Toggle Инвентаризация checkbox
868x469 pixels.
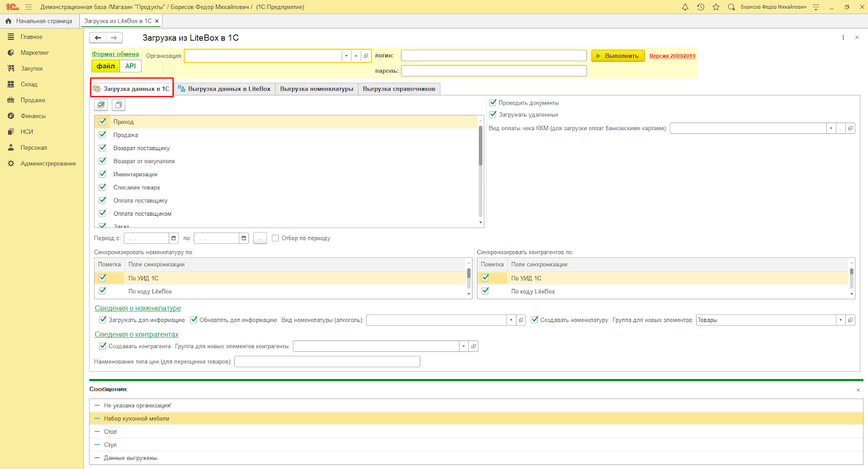click(102, 174)
